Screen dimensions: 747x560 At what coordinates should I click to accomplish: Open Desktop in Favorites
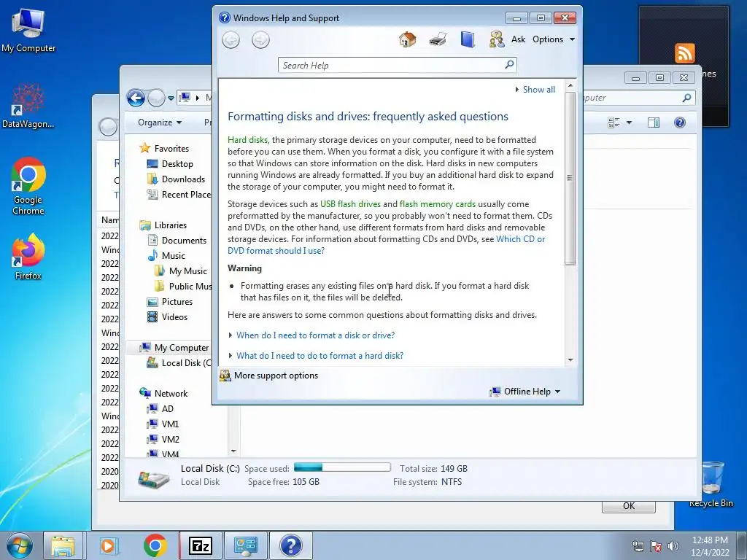(177, 164)
